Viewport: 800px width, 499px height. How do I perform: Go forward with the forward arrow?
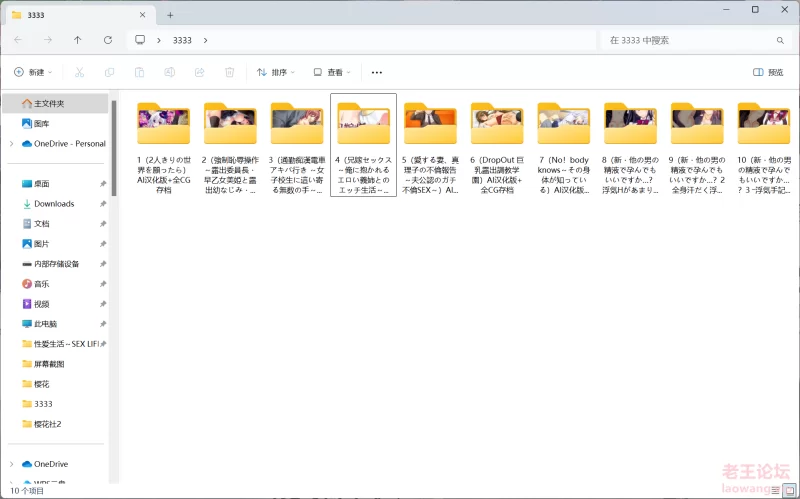point(47,40)
